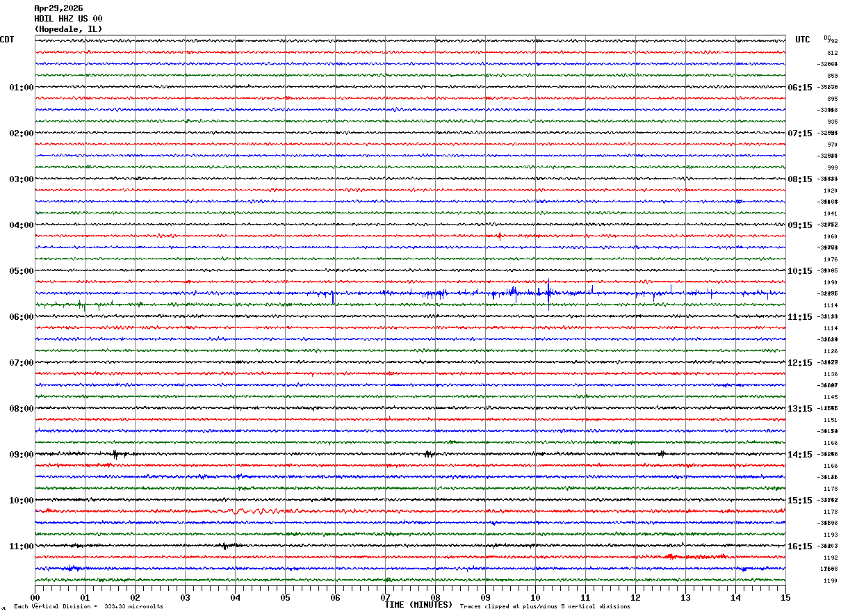Click the "07" minute axis tick label

click(x=385, y=597)
